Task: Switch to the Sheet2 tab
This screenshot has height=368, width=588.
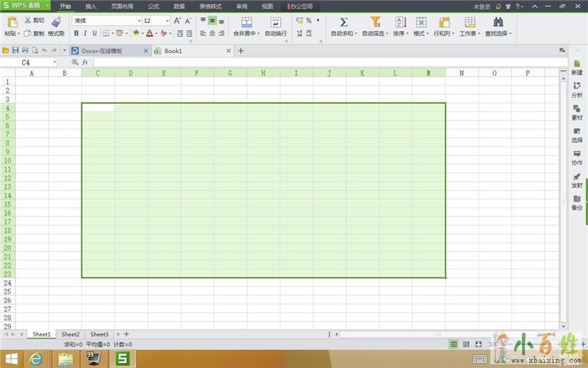Action: coord(70,334)
